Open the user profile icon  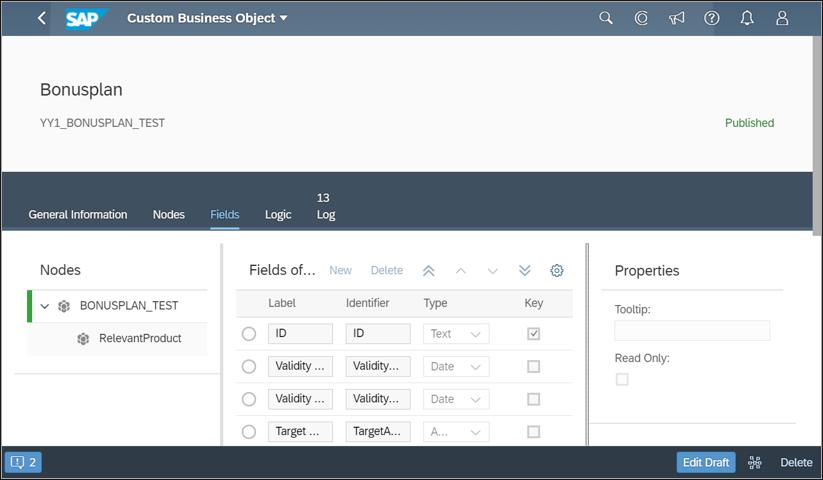pyautogui.click(x=783, y=18)
